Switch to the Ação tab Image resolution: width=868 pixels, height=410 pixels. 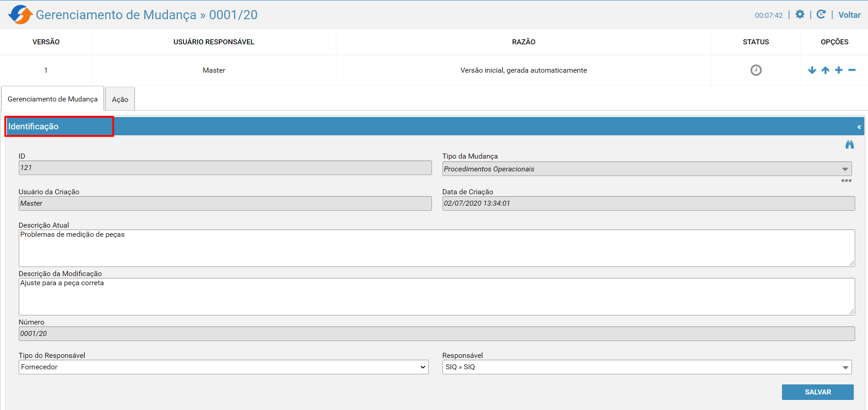click(x=120, y=99)
